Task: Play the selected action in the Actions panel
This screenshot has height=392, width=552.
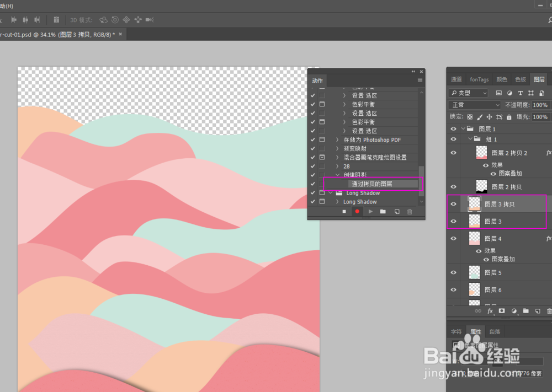Action: pos(370,211)
